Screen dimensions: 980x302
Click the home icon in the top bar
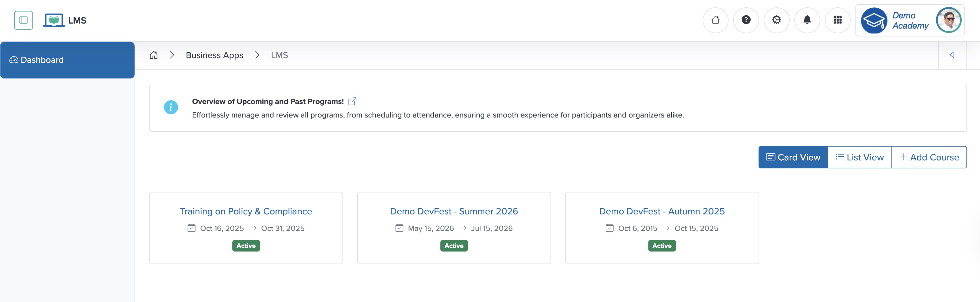point(716,20)
